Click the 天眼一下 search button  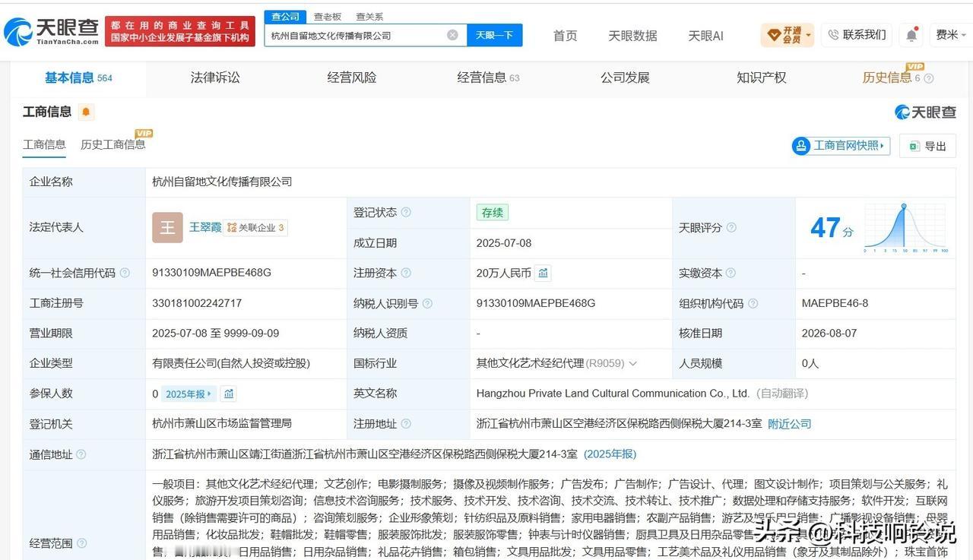coord(494,35)
